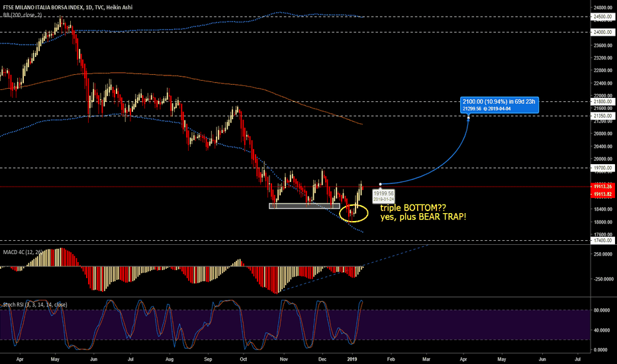This screenshot has height=364, width=617.
Task: Select the 'triple BOTTOM??' text annotation
Action: coord(413,208)
